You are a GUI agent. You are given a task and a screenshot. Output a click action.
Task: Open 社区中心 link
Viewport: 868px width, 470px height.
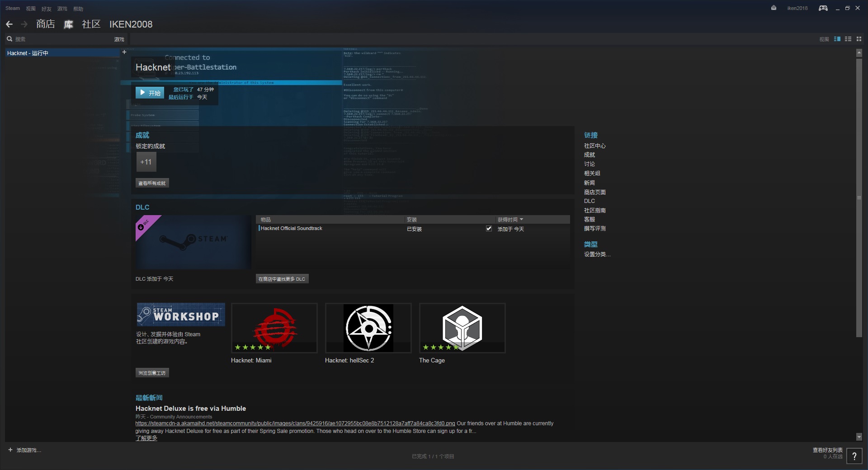(x=594, y=146)
